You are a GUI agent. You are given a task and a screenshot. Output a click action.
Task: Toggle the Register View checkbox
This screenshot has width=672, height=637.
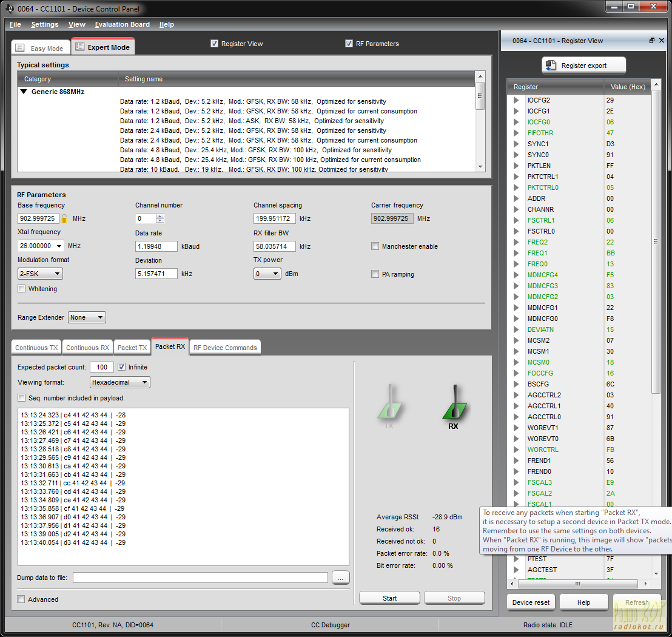(214, 43)
